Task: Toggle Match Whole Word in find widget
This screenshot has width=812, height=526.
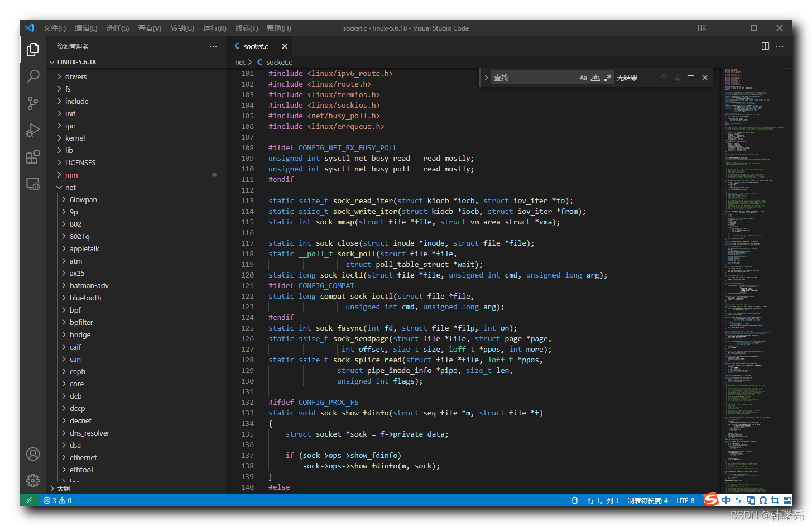Action: point(595,78)
